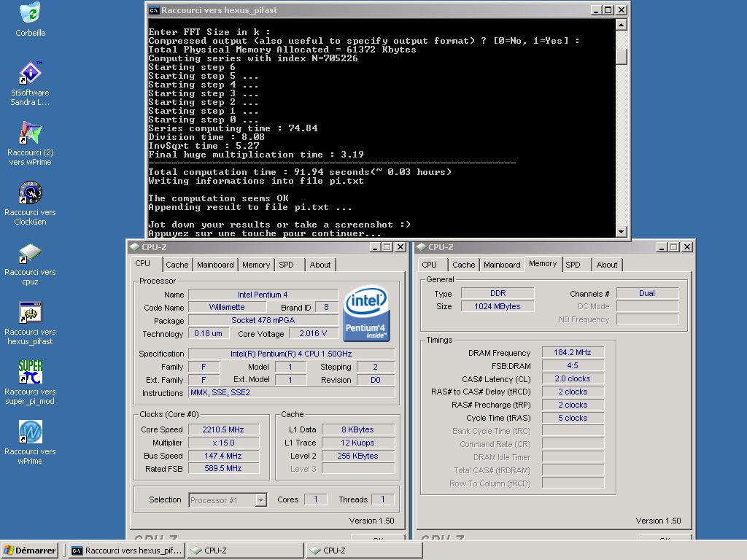The height and width of the screenshot is (560, 747).
Task: Expand the Processor #1 selection dropdown
Action: pos(260,500)
